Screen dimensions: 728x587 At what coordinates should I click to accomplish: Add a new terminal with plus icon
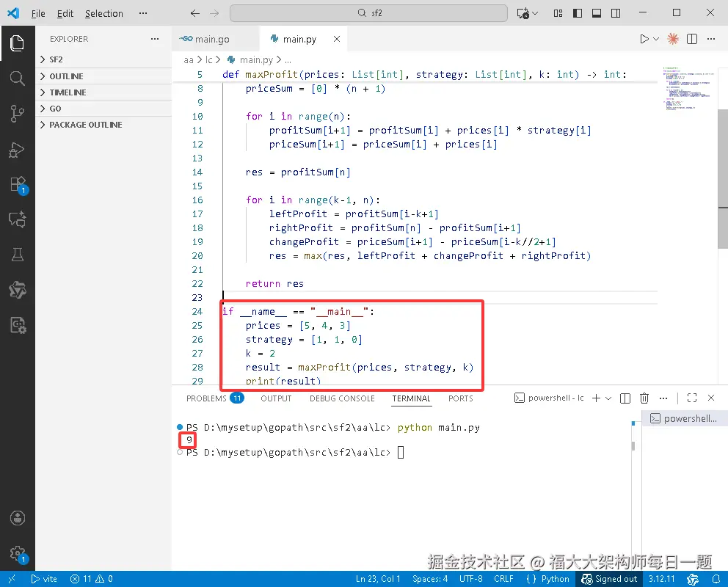596,398
